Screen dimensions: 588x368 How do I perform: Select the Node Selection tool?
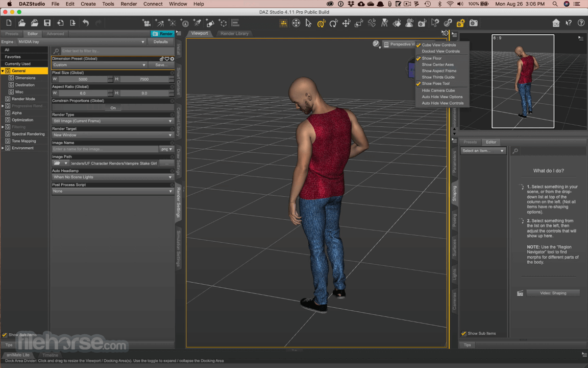[x=308, y=23]
